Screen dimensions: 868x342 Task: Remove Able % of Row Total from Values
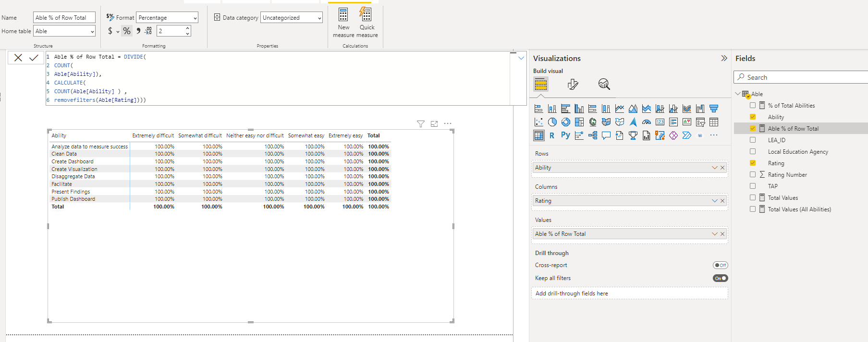click(722, 234)
